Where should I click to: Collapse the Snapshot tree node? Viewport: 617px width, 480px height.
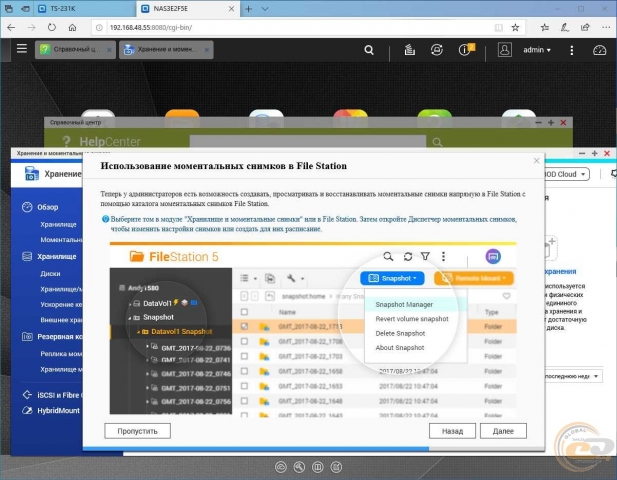coord(130,318)
